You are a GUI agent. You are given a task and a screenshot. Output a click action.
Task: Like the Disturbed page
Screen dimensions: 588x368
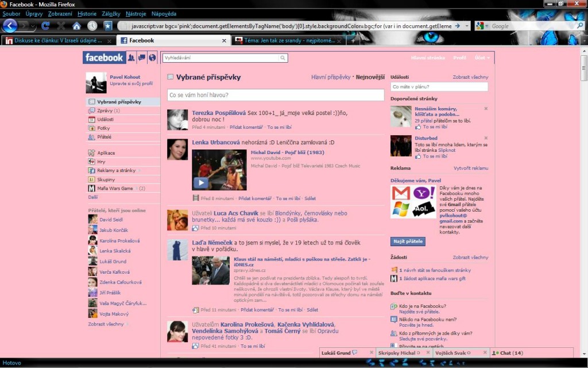click(435, 156)
